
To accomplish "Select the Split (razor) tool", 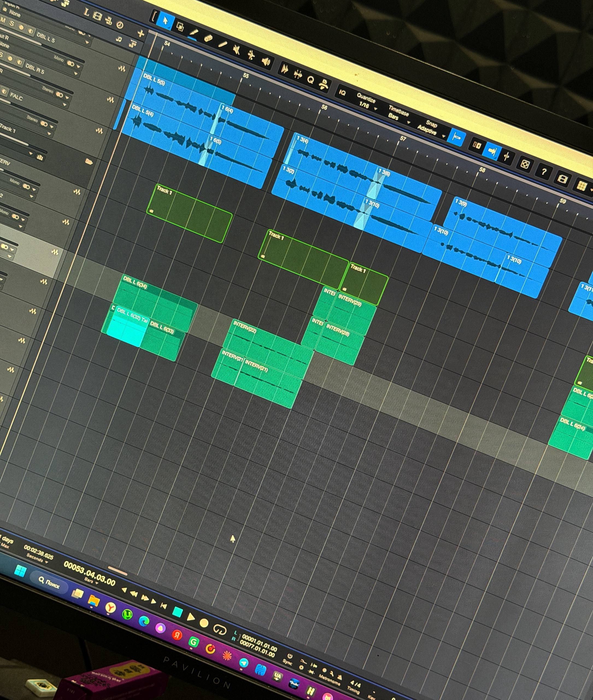I will click(x=194, y=32).
